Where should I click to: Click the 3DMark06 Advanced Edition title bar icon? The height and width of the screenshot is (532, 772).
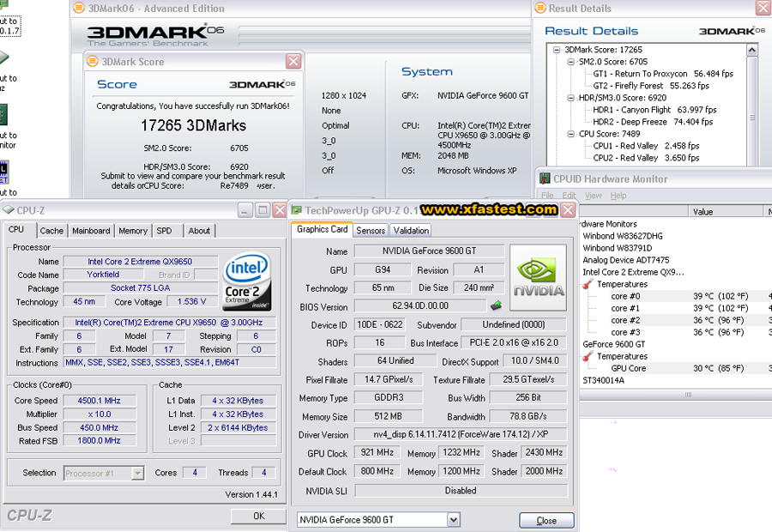click(79, 8)
